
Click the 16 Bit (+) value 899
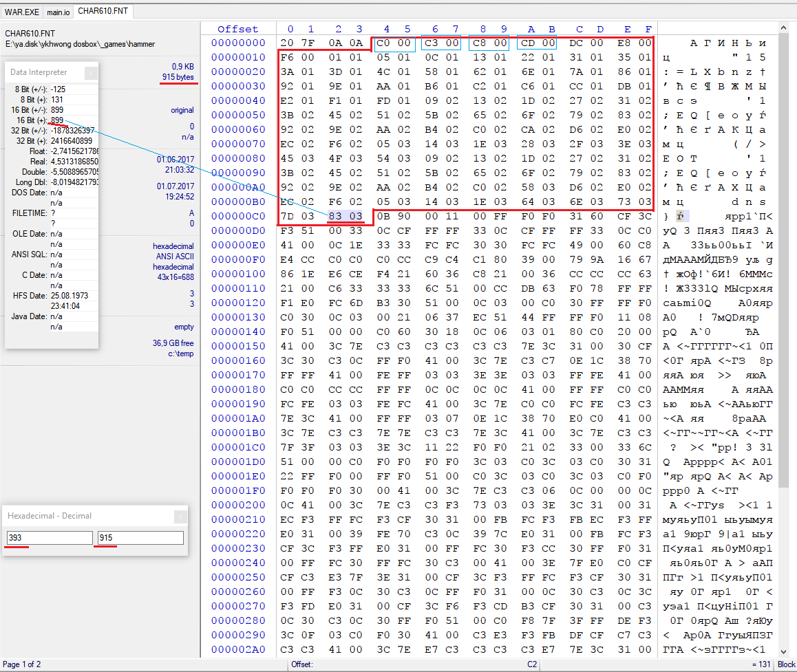tap(57, 120)
